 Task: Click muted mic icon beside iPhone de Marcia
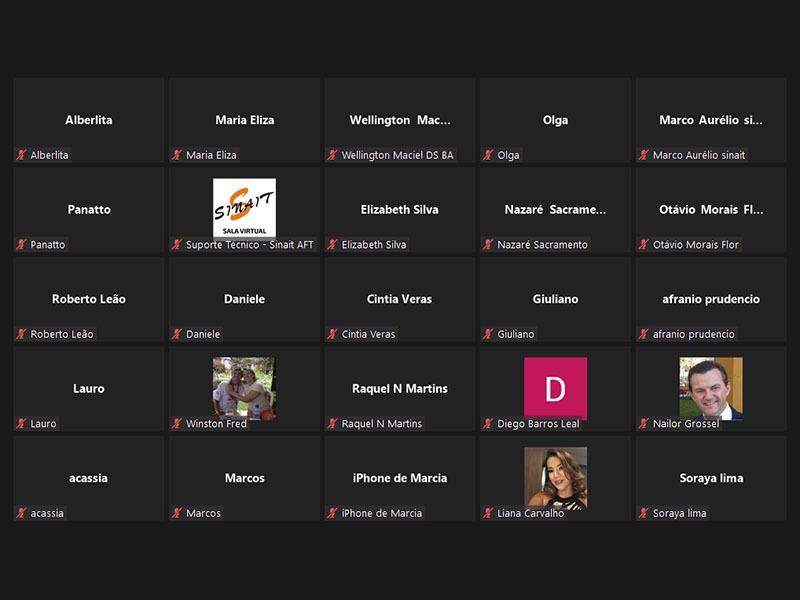pos(333,513)
